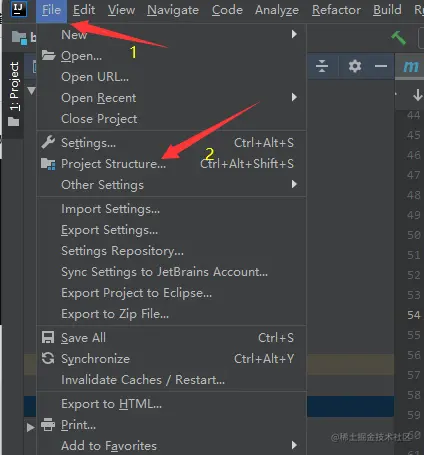
Task: Expand the New submenu
Action: click(171, 34)
